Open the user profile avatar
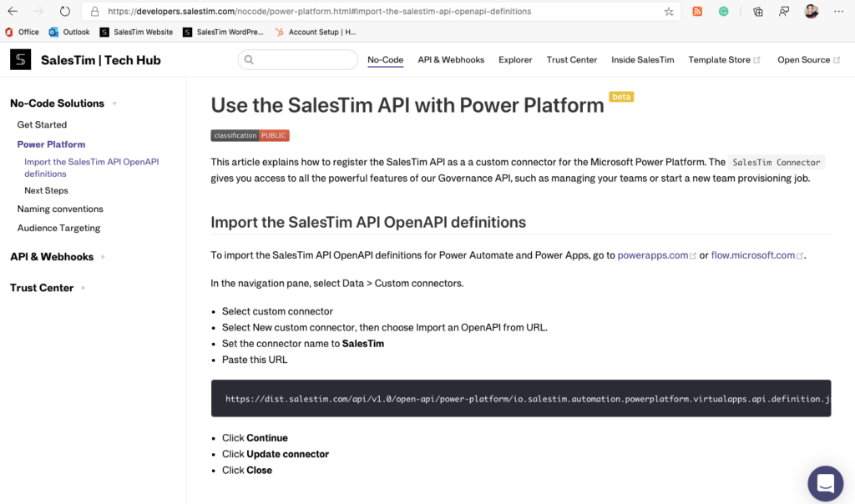 (812, 11)
